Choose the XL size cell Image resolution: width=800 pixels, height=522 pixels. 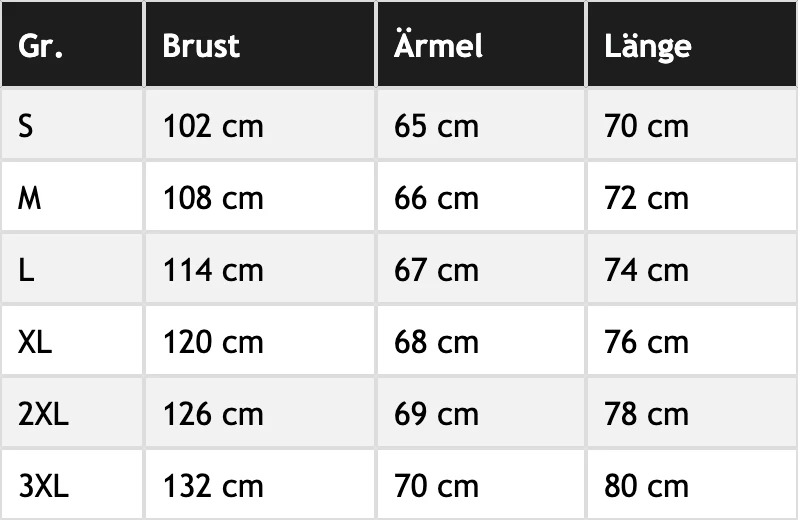click(35, 342)
